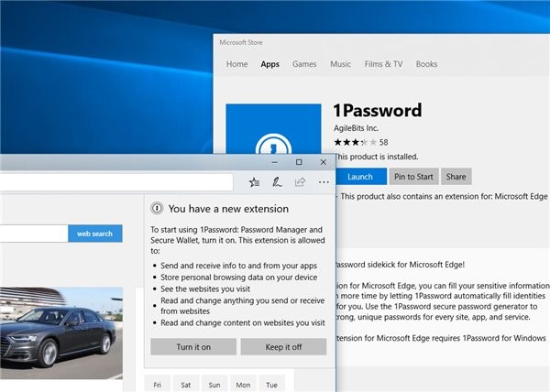The height and width of the screenshot is (392, 550).
Task: Click the star rating of 1Password
Action: click(356, 142)
